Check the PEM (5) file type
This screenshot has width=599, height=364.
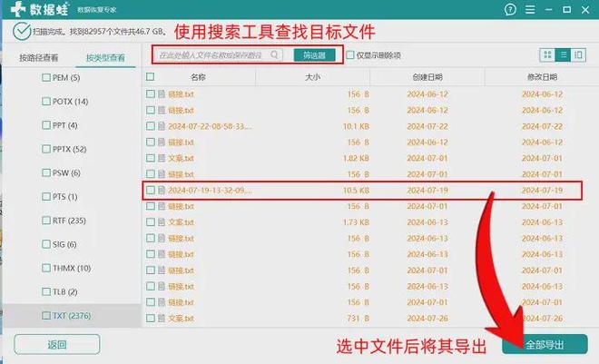click(x=46, y=77)
